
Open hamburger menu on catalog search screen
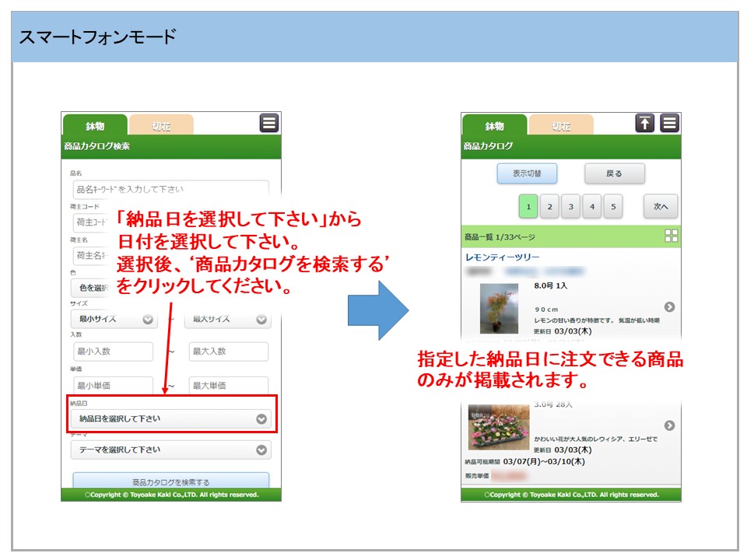coord(268,123)
